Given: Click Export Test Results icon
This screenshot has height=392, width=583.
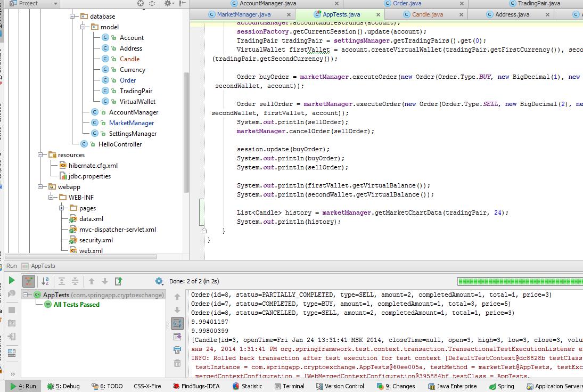Looking at the screenshot, I should (x=118, y=281).
